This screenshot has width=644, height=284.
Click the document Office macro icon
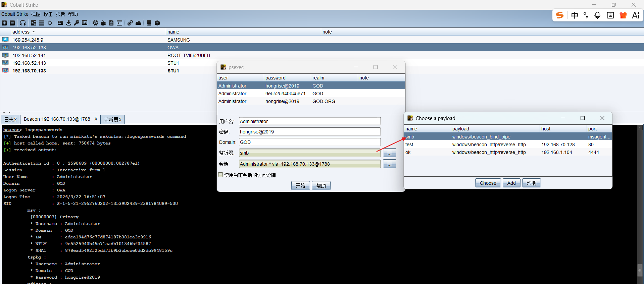tap(111, 23)
